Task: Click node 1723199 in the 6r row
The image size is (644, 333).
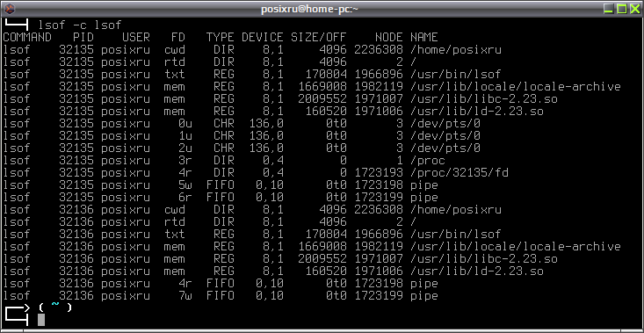Action: [x=379, y=198]
